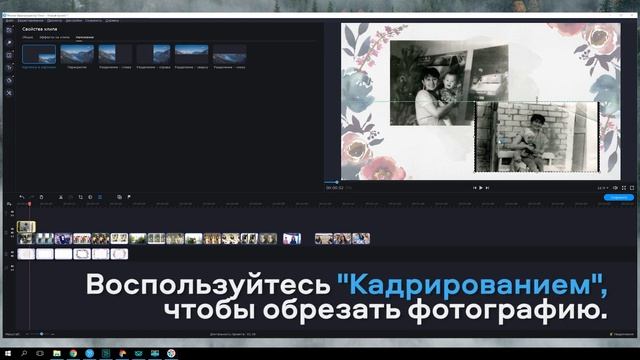Click the Redo arrow in timeline toolbar
This screenshot has height=360, width=640.
click(x=31, y=197)
